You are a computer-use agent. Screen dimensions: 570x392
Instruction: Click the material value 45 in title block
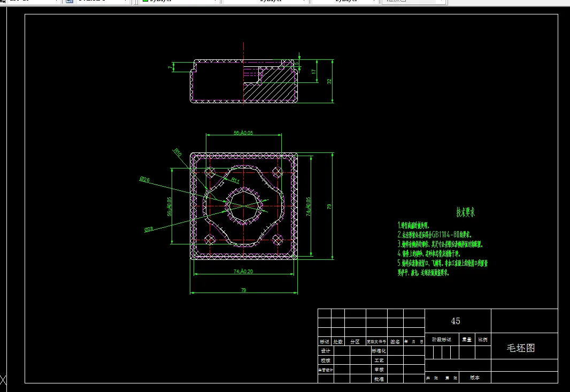click(x=456, y=321)
